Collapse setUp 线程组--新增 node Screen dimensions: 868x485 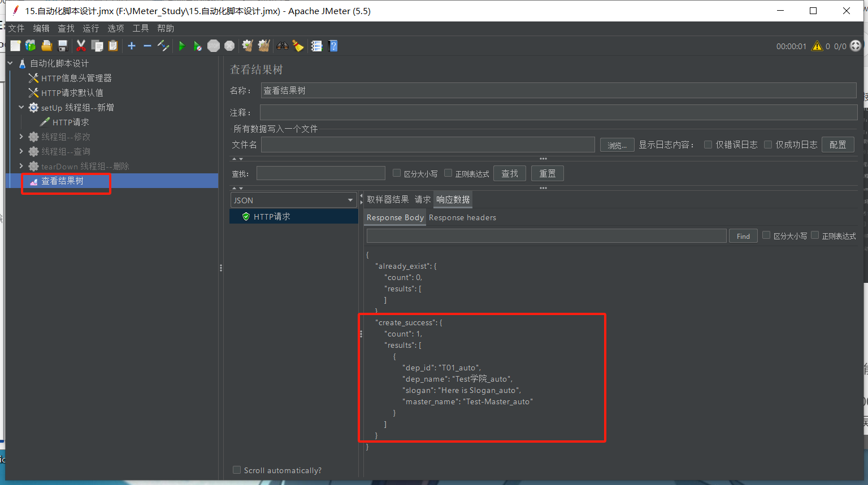tap(21, 107)
